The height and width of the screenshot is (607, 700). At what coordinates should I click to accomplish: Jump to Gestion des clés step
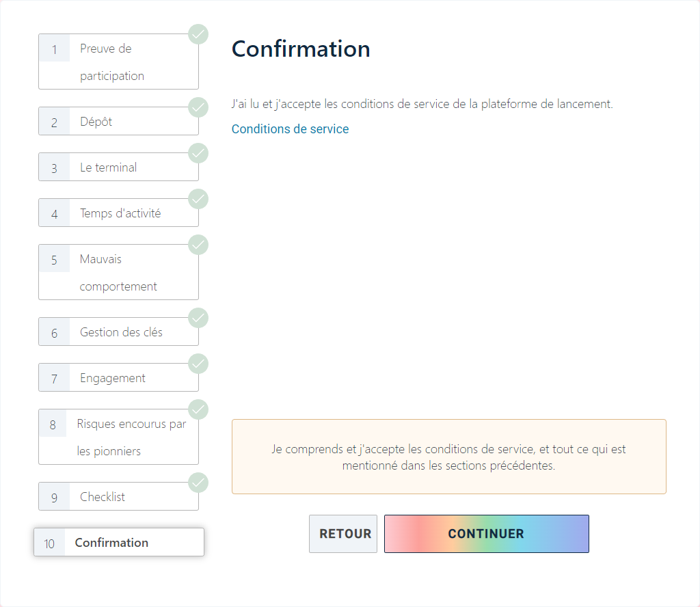pyautogui.click(x=118, y=332)
